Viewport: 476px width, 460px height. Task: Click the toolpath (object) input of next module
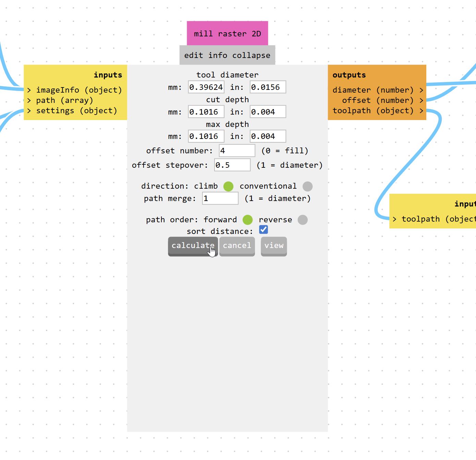point(434,219)
